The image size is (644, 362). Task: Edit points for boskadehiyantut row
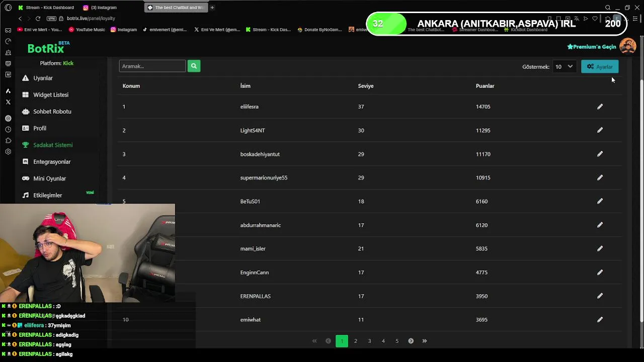[x=600, y=154]
